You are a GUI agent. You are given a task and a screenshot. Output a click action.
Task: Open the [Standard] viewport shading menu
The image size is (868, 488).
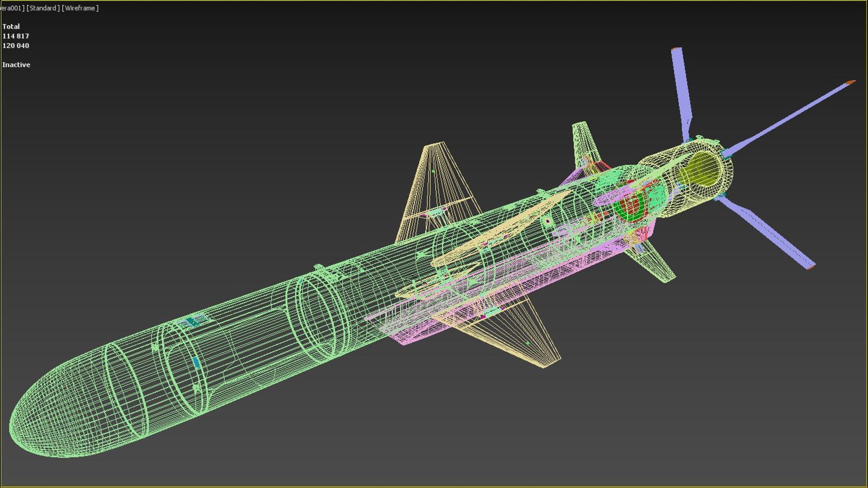tap(43, 8)
